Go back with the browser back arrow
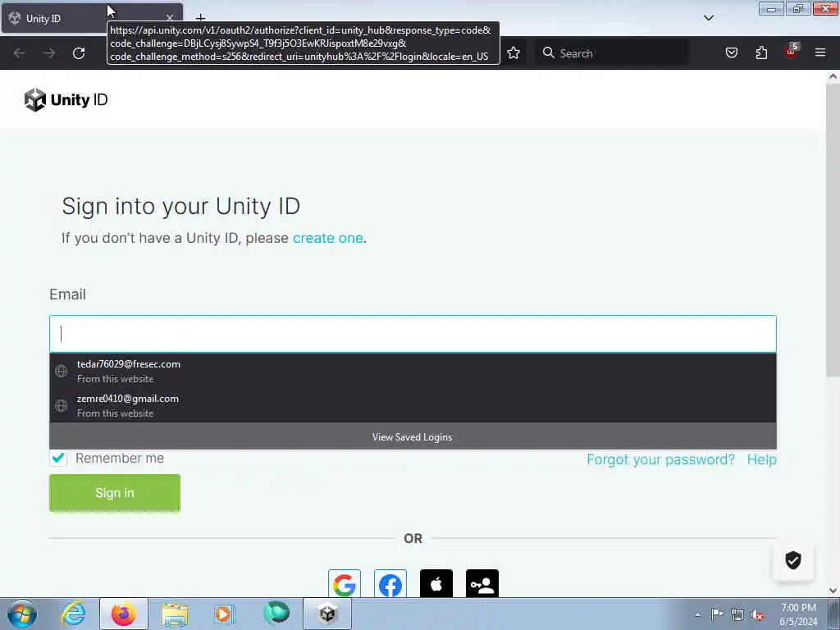 (x=20, y=53)
